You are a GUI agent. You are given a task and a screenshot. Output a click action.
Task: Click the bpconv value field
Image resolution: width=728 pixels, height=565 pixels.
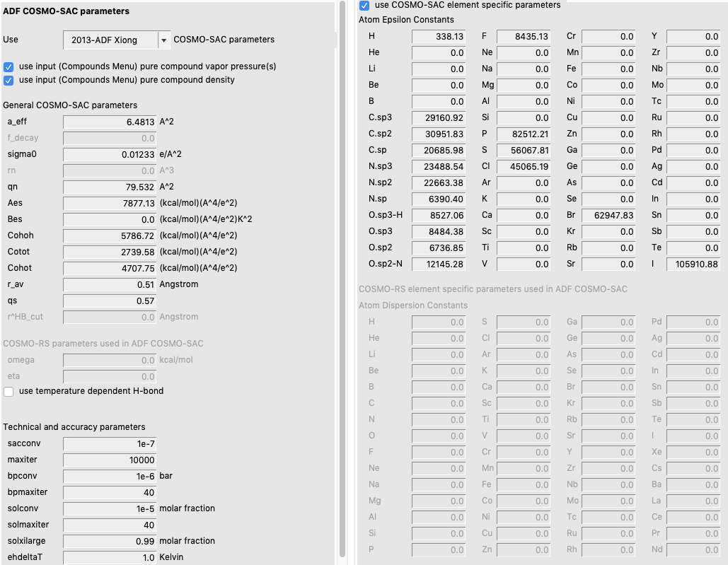110,477
